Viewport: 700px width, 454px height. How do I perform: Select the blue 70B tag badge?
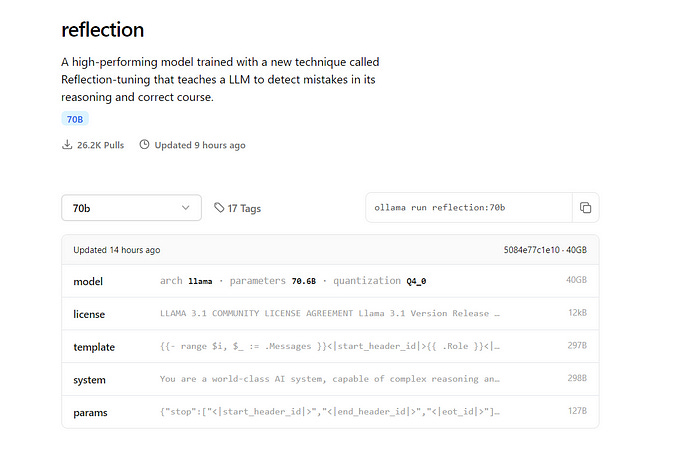tap(75, 119)
